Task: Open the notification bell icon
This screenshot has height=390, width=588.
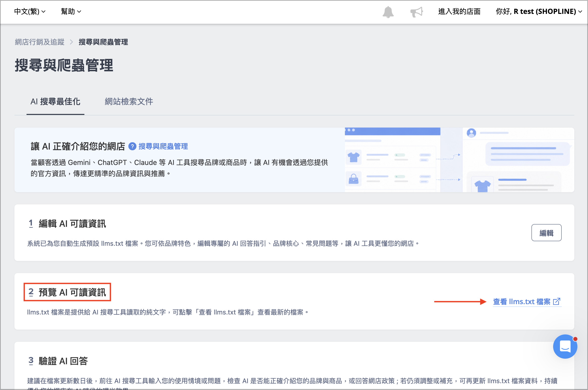Action: click(x=388, y=12)
